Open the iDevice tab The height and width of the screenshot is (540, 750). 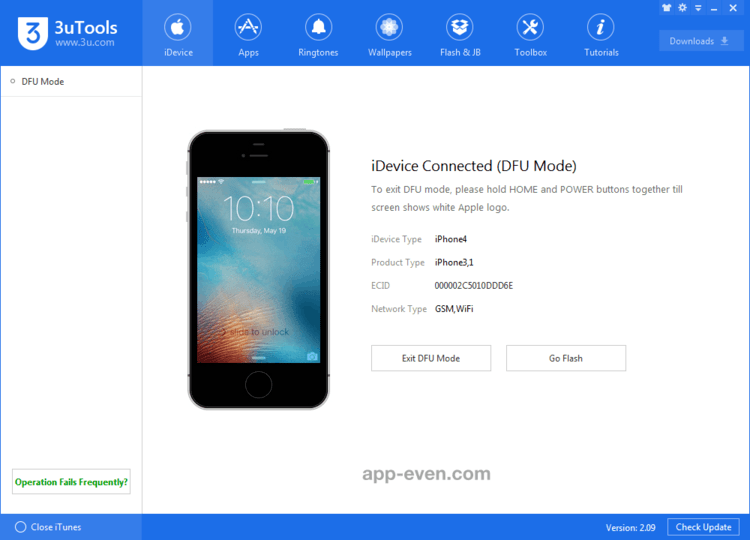(178, 33)
